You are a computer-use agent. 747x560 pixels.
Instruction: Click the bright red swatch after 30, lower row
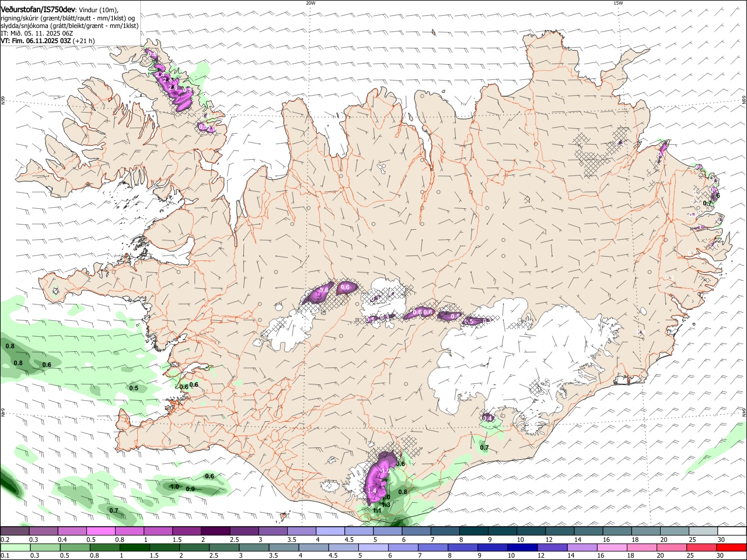732,547
